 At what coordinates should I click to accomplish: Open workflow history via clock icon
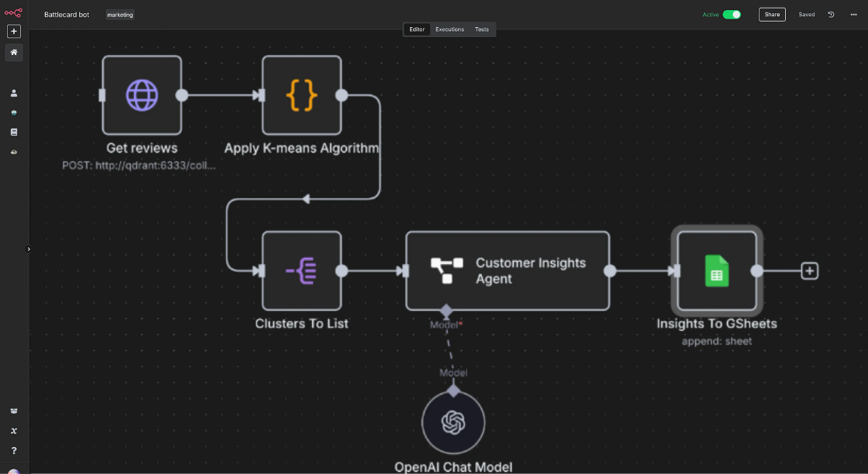832,14
